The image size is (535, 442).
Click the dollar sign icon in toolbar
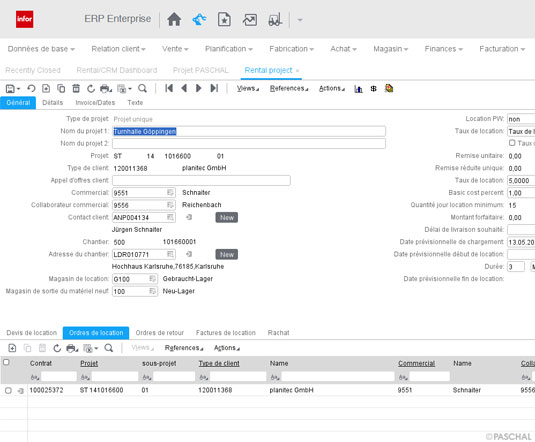(374, 89)
